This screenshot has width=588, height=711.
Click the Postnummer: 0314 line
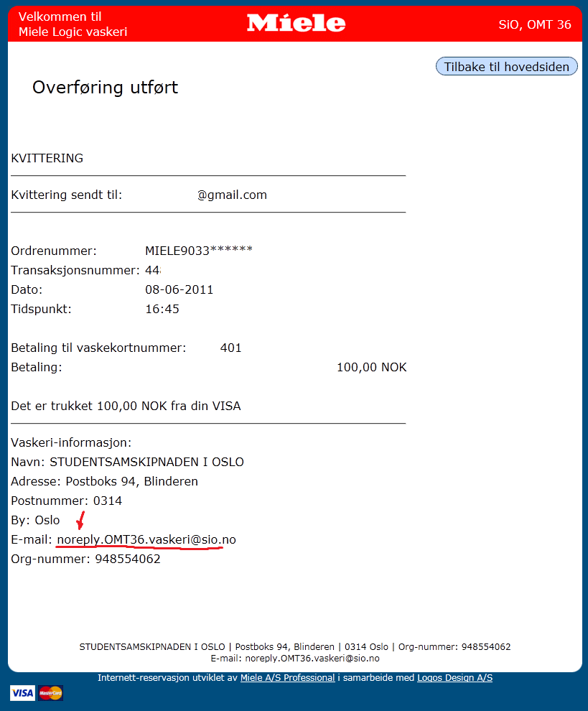(x=66, y=501)
